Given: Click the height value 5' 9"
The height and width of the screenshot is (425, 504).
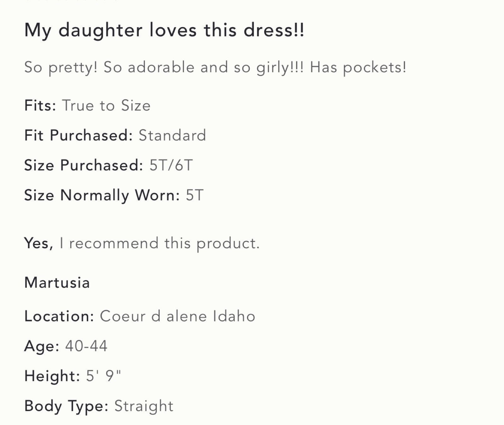Looking at the screenshot, I should click(x=103, y=376).
